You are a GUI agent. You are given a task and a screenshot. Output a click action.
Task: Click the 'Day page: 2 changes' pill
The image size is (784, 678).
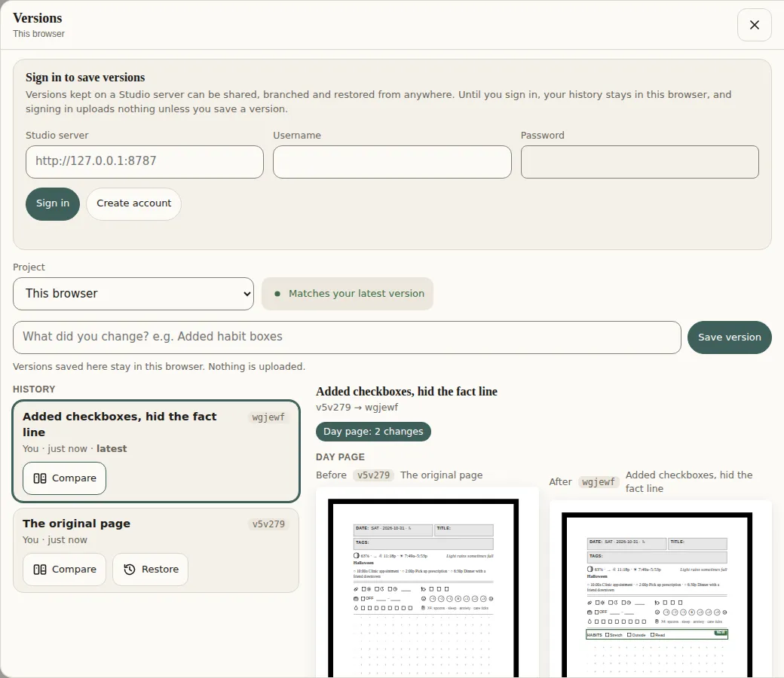(373, 432)
